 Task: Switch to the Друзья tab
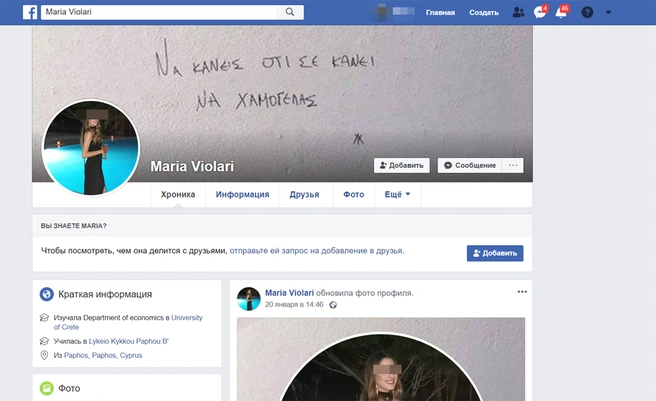pos(304,194)
